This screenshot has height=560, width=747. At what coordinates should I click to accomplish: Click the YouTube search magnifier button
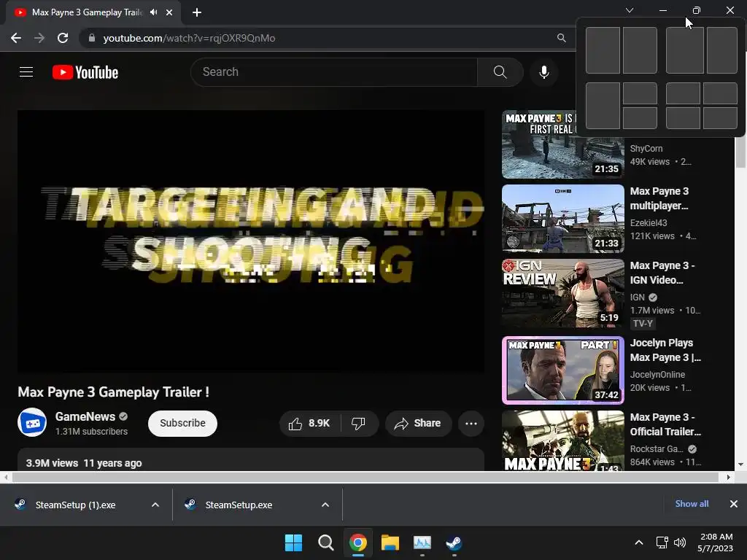[500, 72]
